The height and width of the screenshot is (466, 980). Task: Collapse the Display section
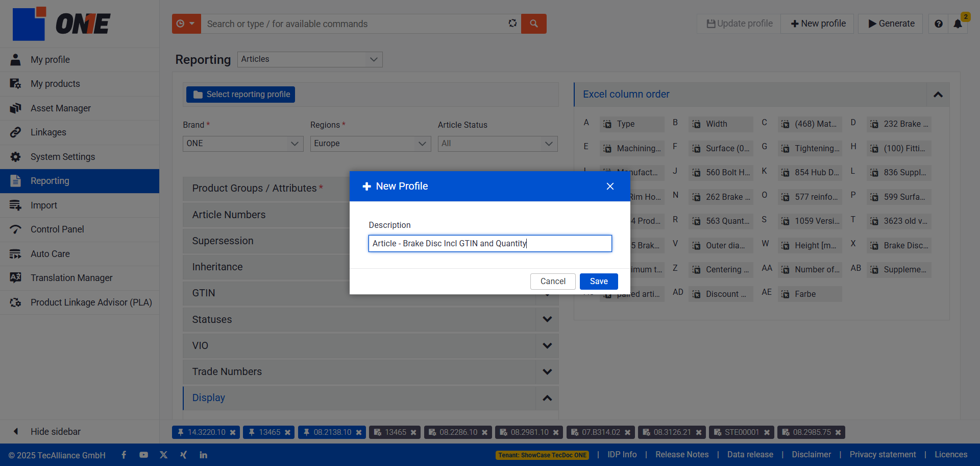[x=547, y=398]
